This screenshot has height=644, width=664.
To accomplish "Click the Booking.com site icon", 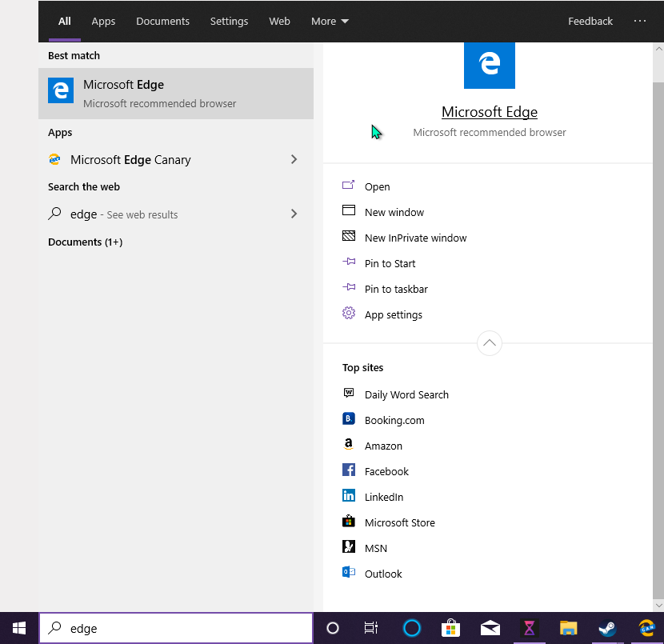I will [349, 418].
